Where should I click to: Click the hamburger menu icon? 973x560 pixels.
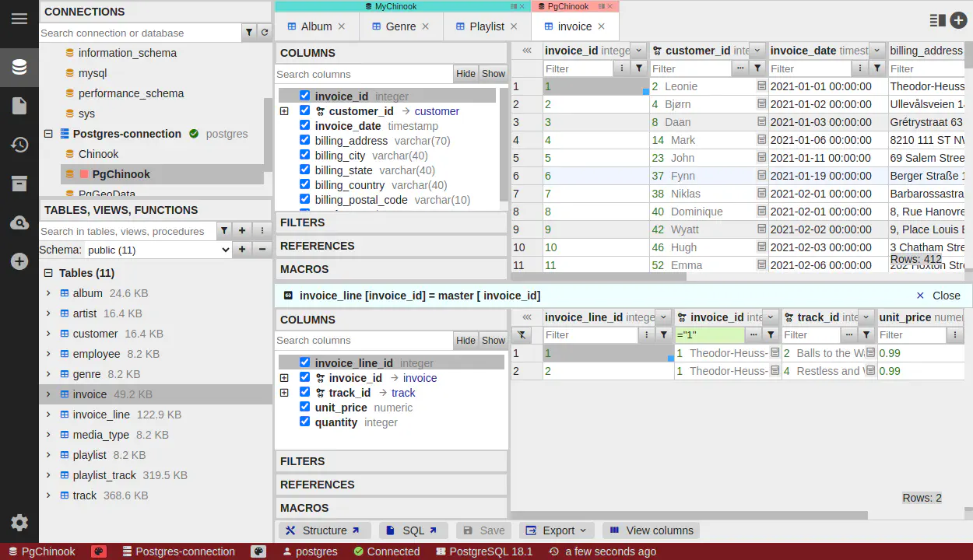[19, 19]
